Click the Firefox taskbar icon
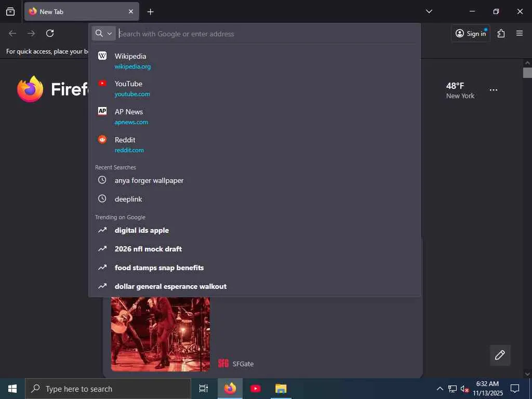The image size is (532, 399). click(230, 389)
